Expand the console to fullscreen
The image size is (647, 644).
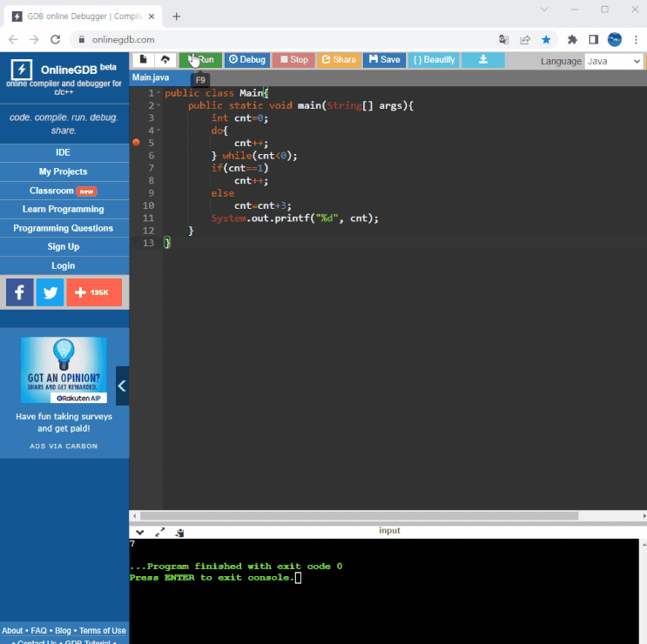[x=159, y=532]
